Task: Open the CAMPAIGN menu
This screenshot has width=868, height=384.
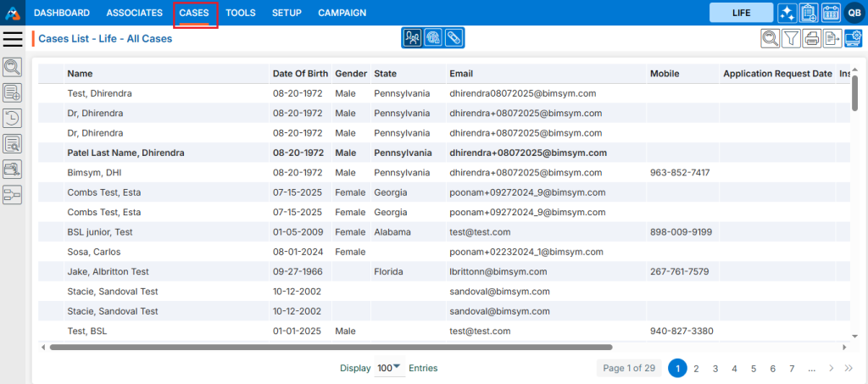Action: click(342, 13)
